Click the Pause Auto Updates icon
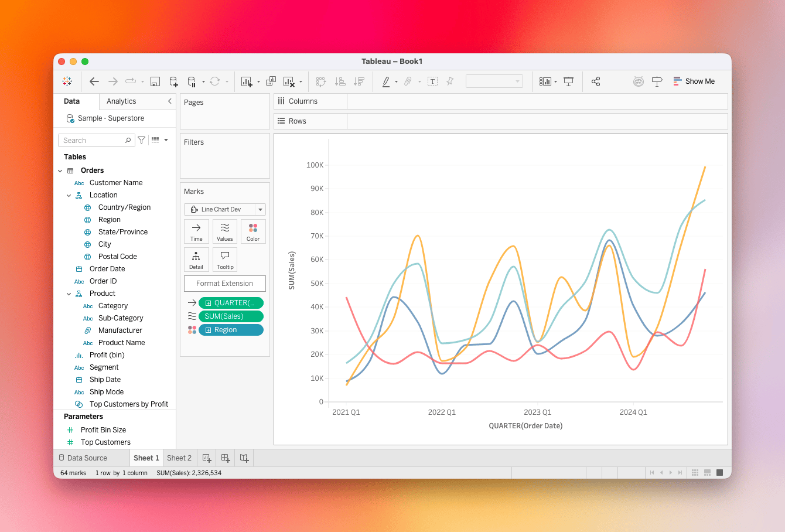The image size is (785, 532). [192, 81]
